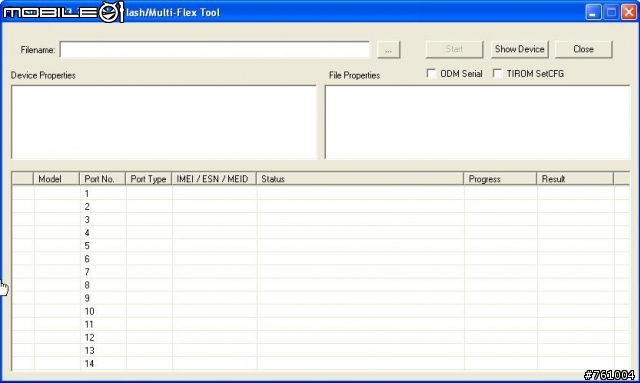The image size is (640, 383).
Task: Click the Close button next to Show Device
Action: [x=583, y=49]
